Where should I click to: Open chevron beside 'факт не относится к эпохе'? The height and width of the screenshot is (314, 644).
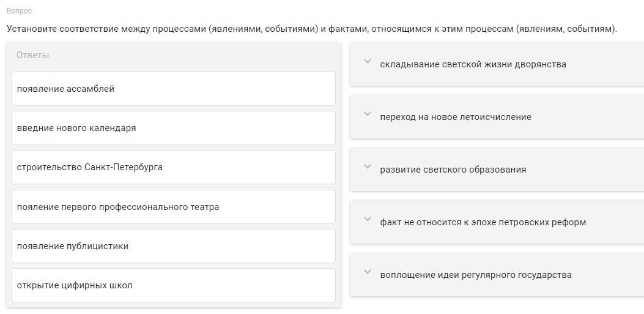click(367, 220)
